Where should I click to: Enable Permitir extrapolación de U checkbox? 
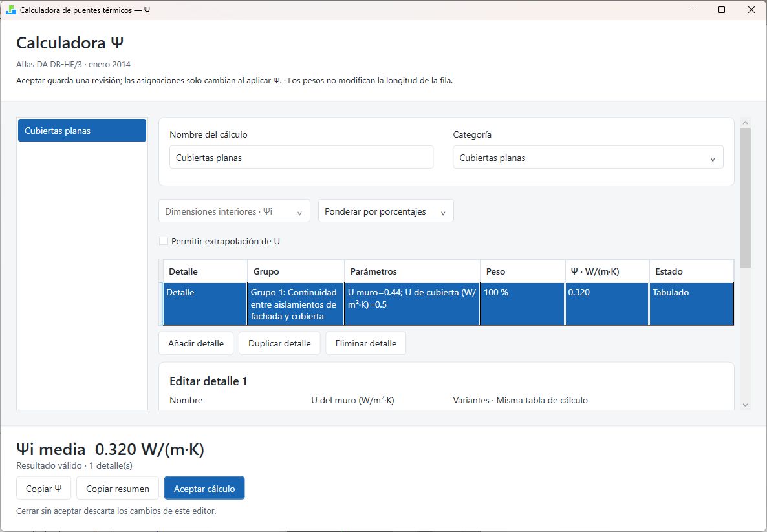point(164,241)
